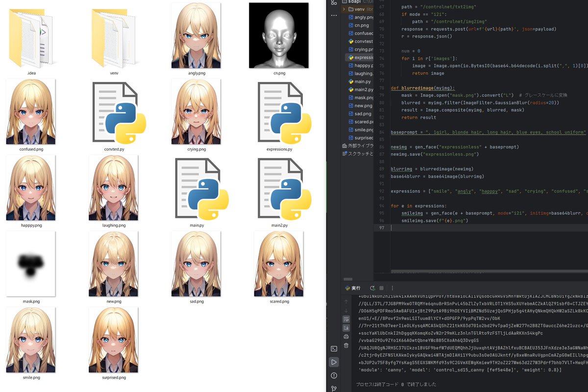Open the run panel vertical-dots options menu
The image size is (588, 392).
pyautogui.click(x=392, y=288)
